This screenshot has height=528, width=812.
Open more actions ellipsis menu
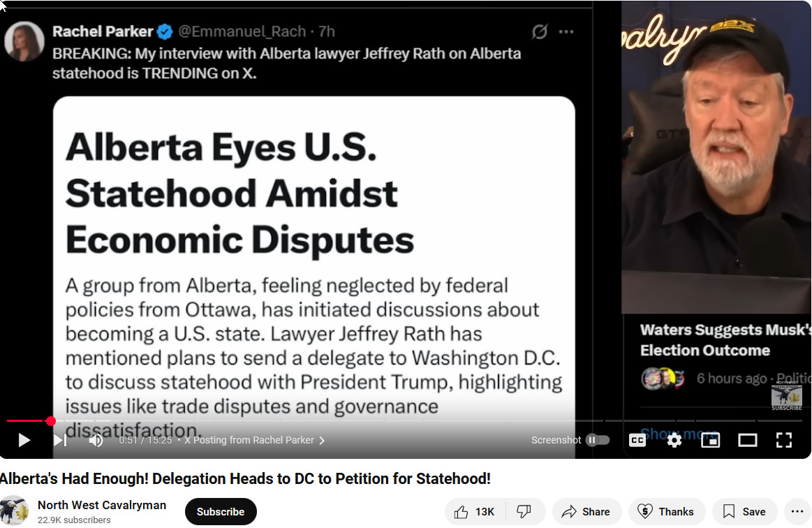click(797, 512)
